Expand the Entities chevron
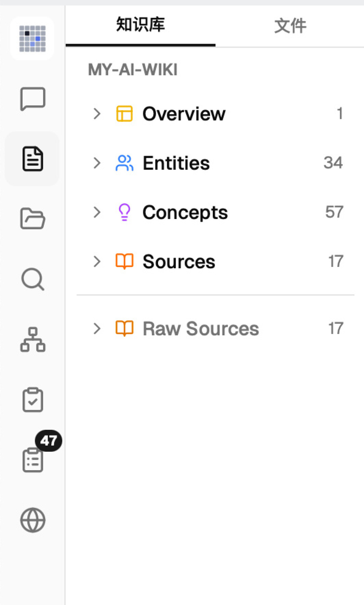Image resolution: width=364 pixels, height=605 pixels. pos(97,163)
